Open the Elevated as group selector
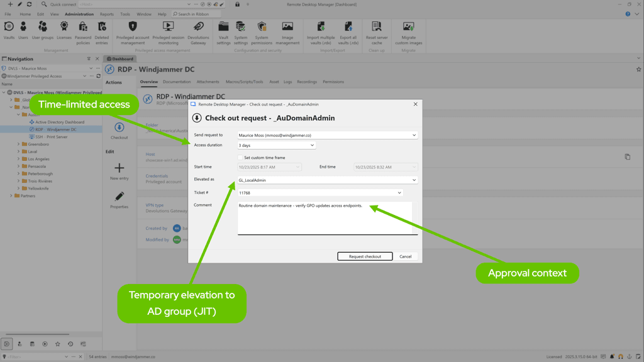644x362 pixels. point(414,180)
